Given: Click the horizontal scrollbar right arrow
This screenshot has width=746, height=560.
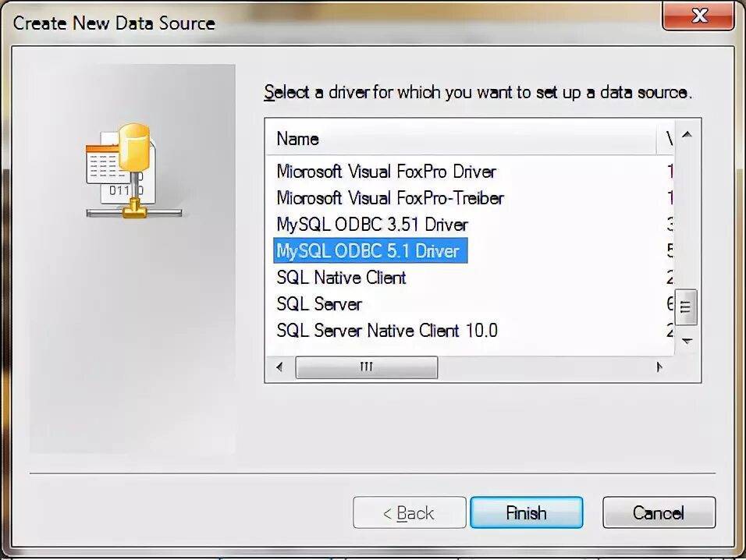Looking at the screenshot, I should click(659, 367).
